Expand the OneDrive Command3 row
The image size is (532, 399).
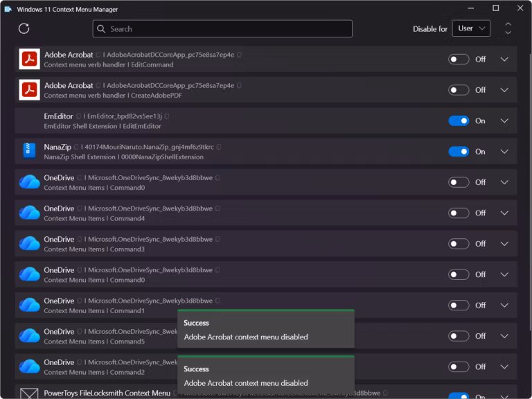coord(504,244)
